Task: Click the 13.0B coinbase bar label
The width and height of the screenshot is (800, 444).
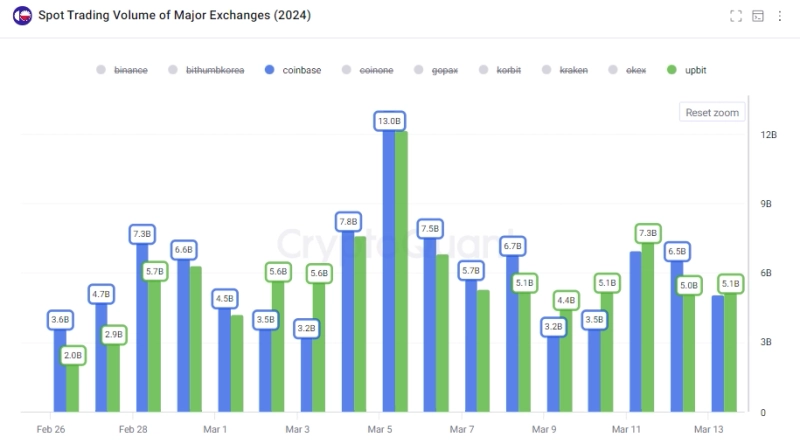Action: (389, 121)
